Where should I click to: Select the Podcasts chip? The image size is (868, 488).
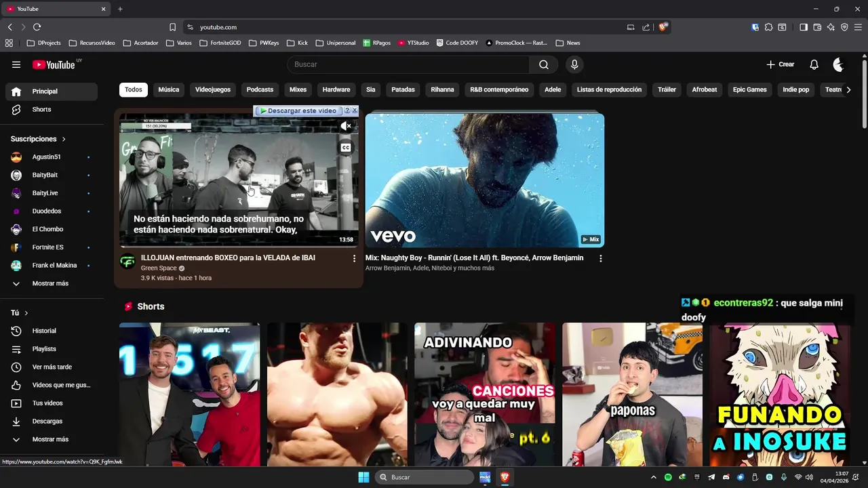pyautogui.click(x=260, y=89)
